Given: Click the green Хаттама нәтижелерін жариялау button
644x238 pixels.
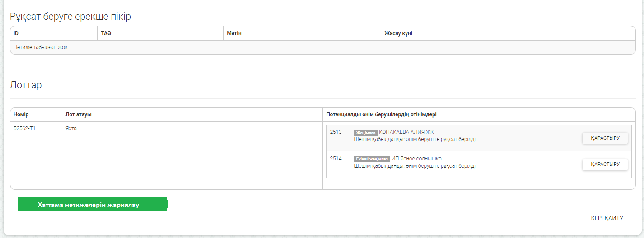Looking at the screenshot, I should [92, 204].
